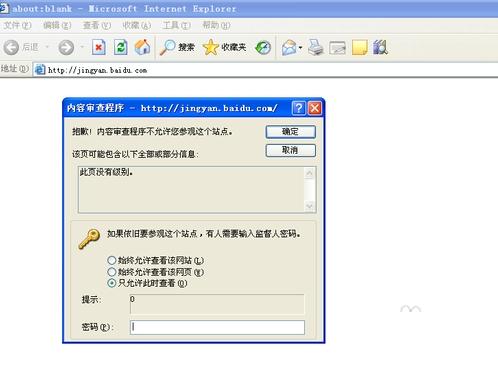Click the Research binoculars toolbar icon
Image resolution: width=498 pixels, height=372 pixels.
point(380,47)
